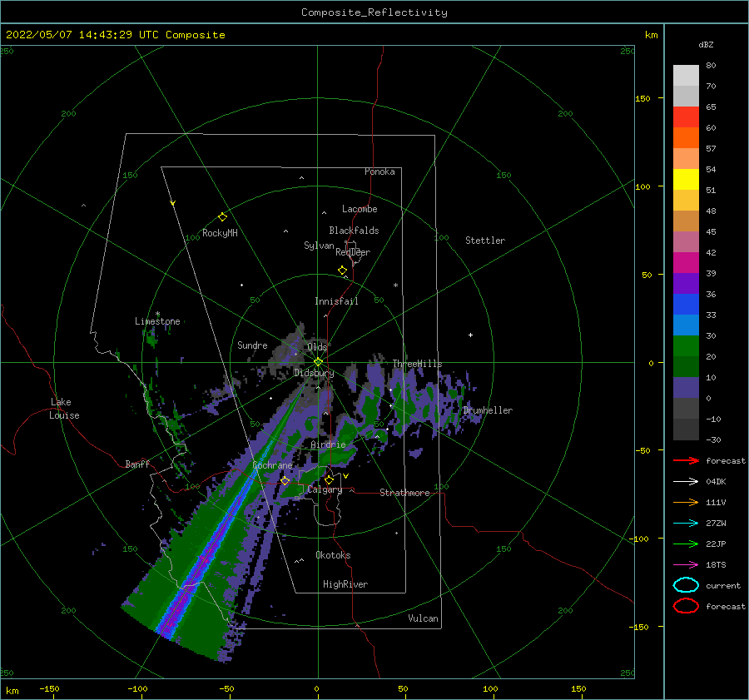Click the Strathmore city label
The image size is (749, 700).
pyautogui.click(x=404, y=493)
